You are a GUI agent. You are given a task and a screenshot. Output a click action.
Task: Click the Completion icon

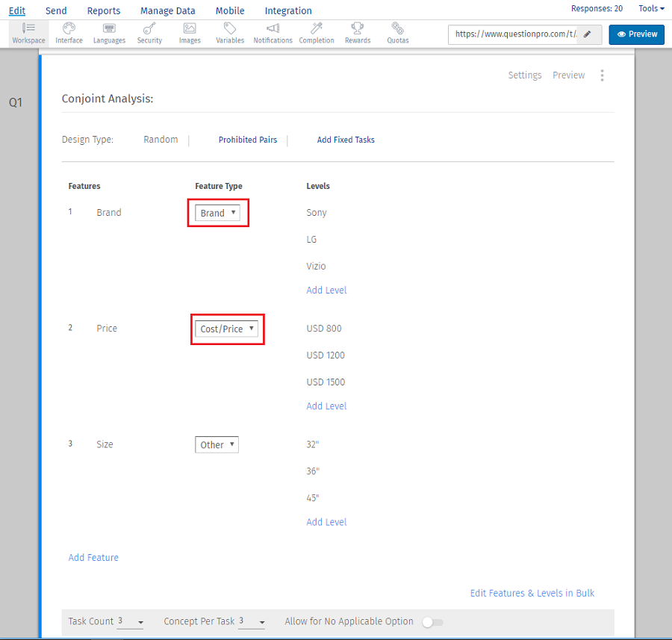coord(316,33)
